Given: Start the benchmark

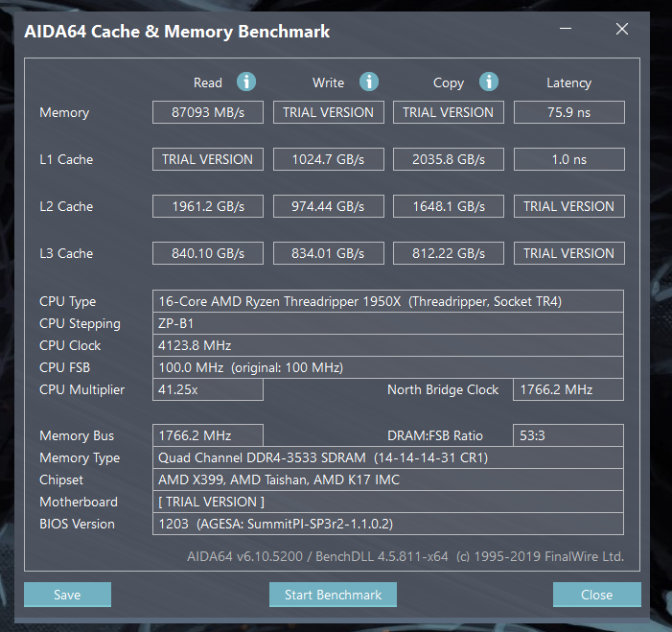Looking at the screenshot, I should coord(333,595).
